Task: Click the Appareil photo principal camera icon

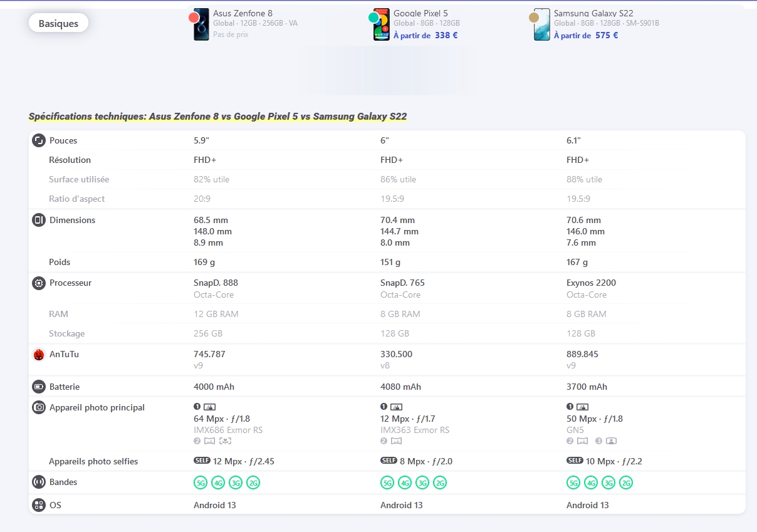Action: click(x=39, y=407)
